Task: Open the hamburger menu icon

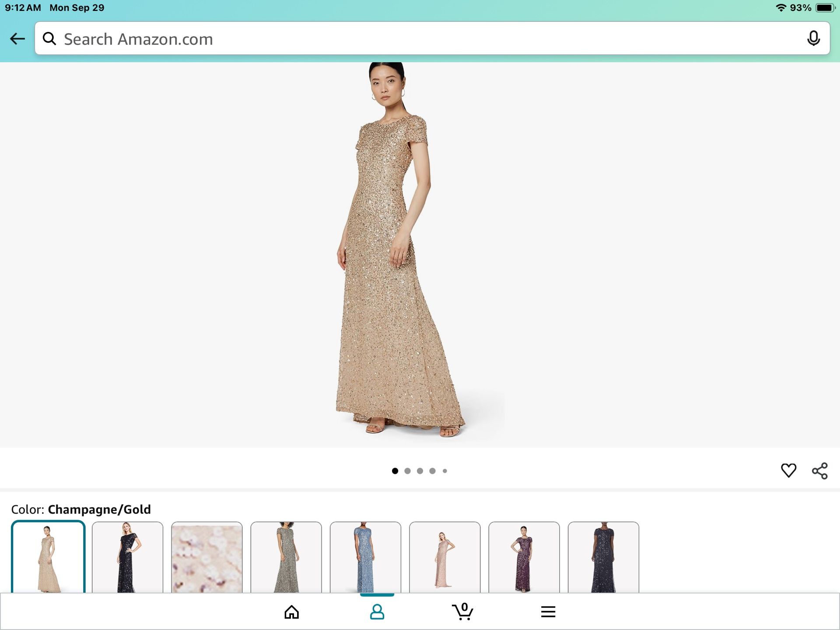Action: pos(548,612)
